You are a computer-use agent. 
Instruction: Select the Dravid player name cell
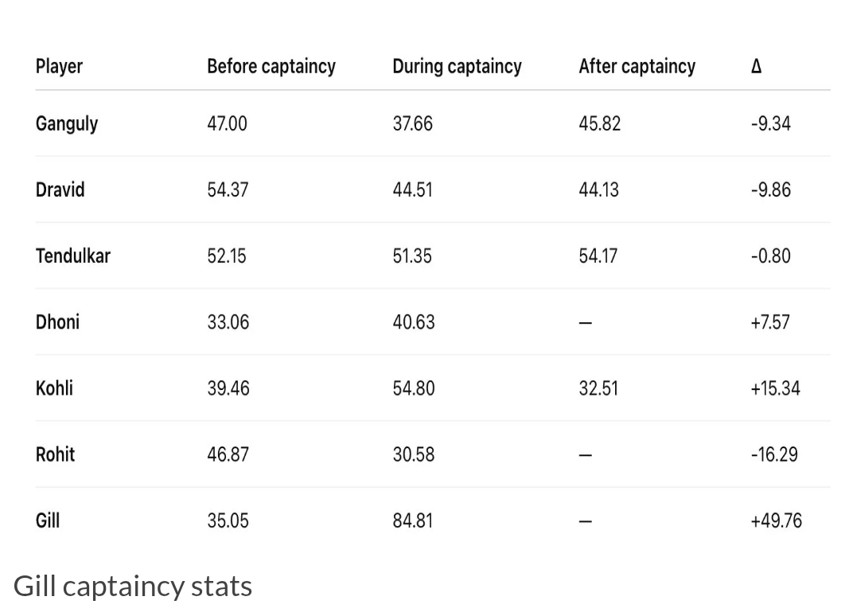point(60,190)
